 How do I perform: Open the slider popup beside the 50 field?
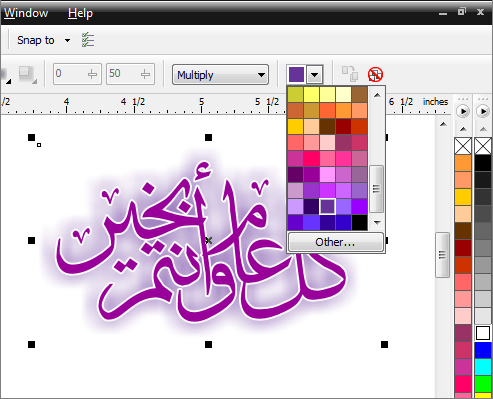tap(146, 74)
